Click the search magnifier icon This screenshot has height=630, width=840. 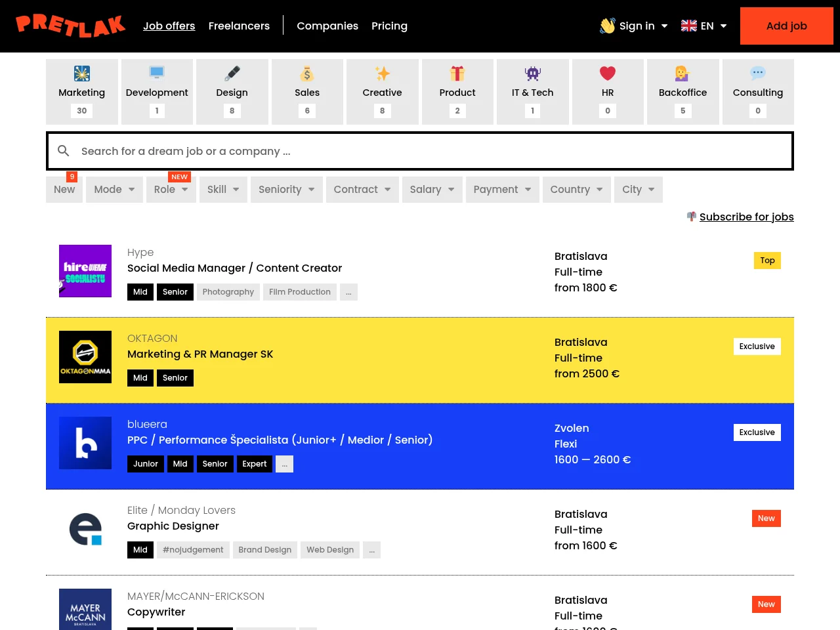64,151
